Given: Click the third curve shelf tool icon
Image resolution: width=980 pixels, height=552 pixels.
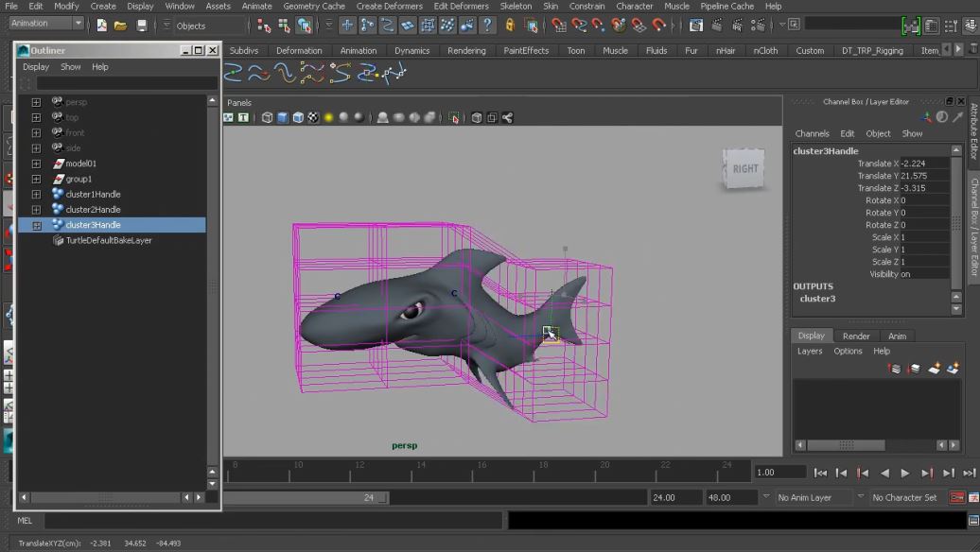Looking at the screenshot, I should 285,73.
